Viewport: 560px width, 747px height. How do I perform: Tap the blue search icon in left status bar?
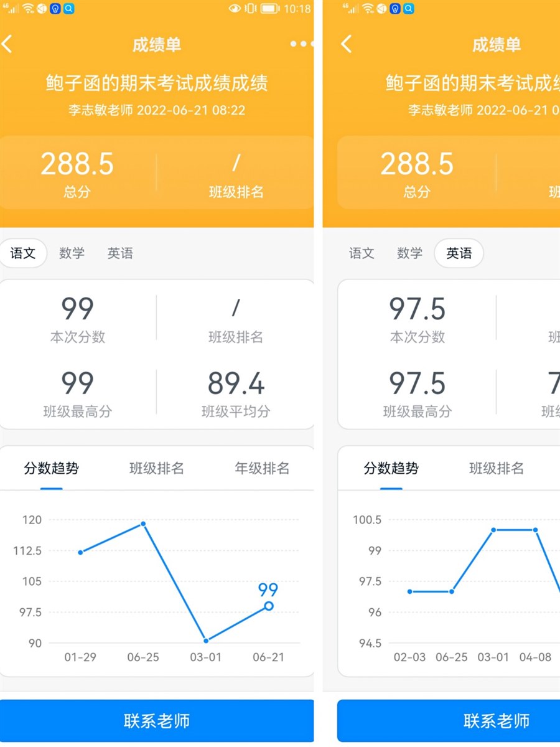(x=68, y=9)
